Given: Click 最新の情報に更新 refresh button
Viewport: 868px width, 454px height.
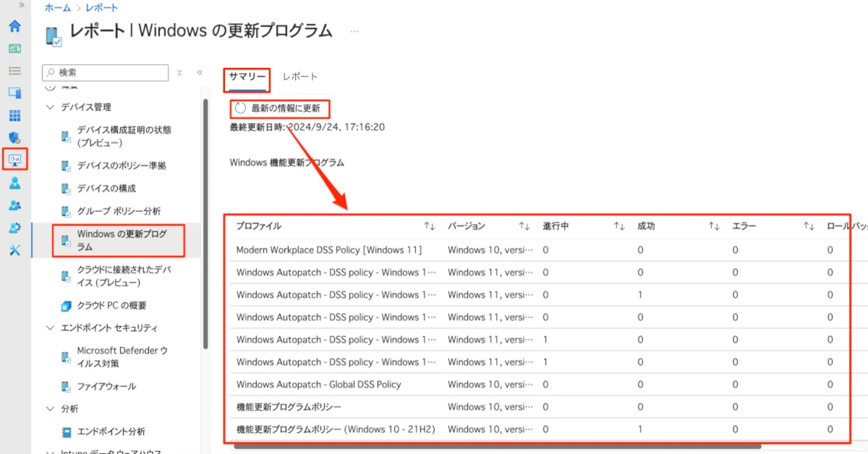Looking at the screenshot, I should click(x=279, y=109).
